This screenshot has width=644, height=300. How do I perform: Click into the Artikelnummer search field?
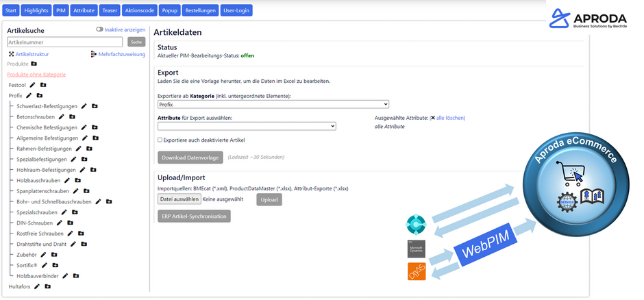[65, 42]
